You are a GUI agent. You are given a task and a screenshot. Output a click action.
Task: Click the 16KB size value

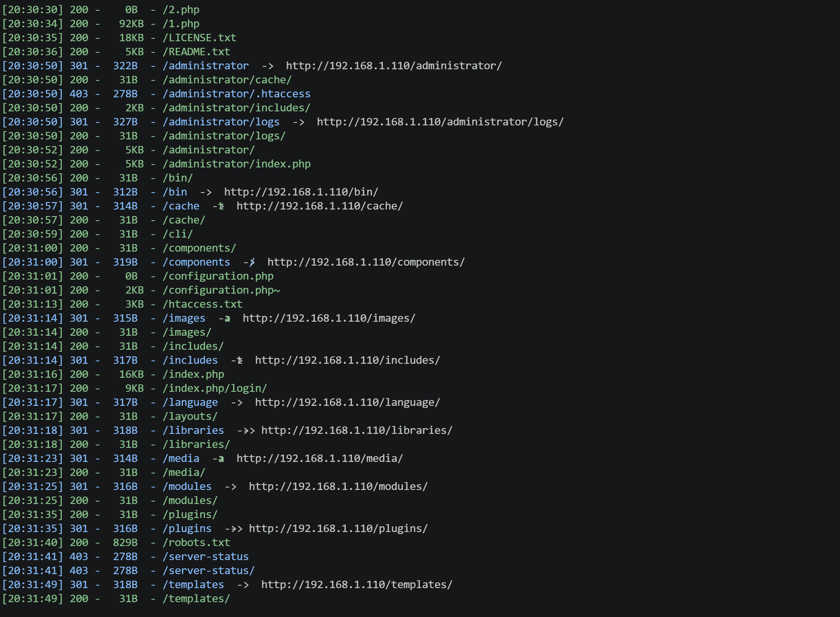coord(131,374)
